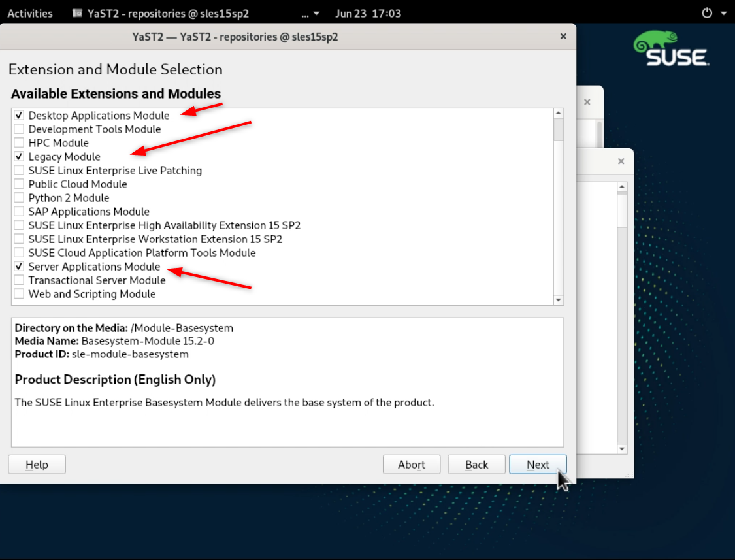The image size is (735, 560).
Task: Uncheck the Desktop Applications Module checkbox
Action: click(x=19, y=116)
